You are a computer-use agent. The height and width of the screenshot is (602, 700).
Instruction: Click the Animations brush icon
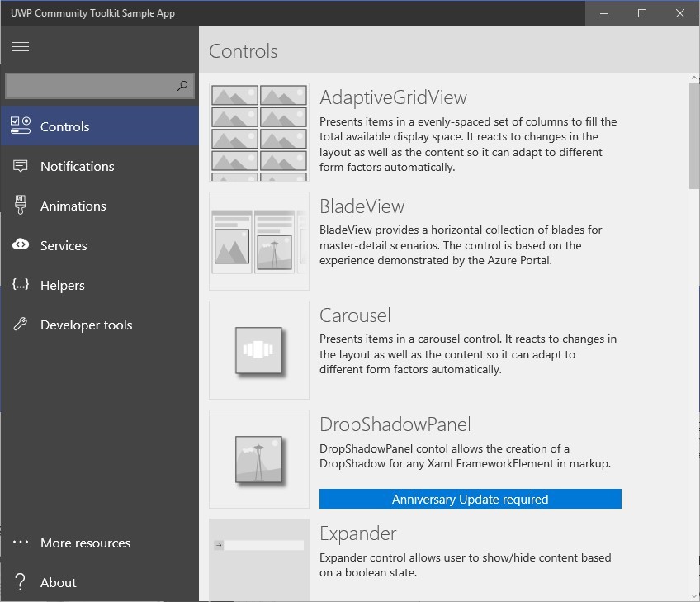coord(20,205)
